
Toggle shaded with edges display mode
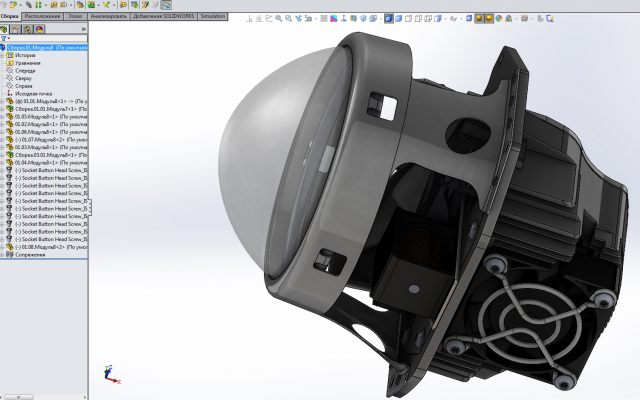(389, 19)
